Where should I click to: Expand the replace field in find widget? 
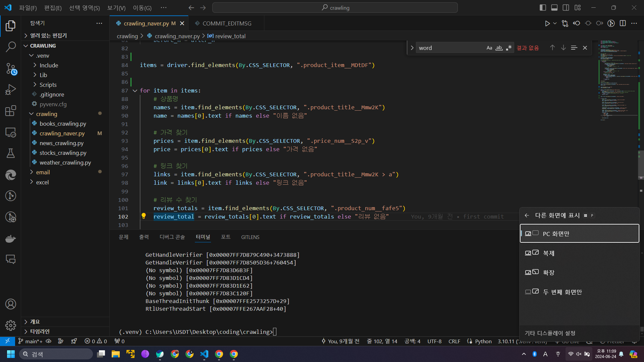[412, 48]
